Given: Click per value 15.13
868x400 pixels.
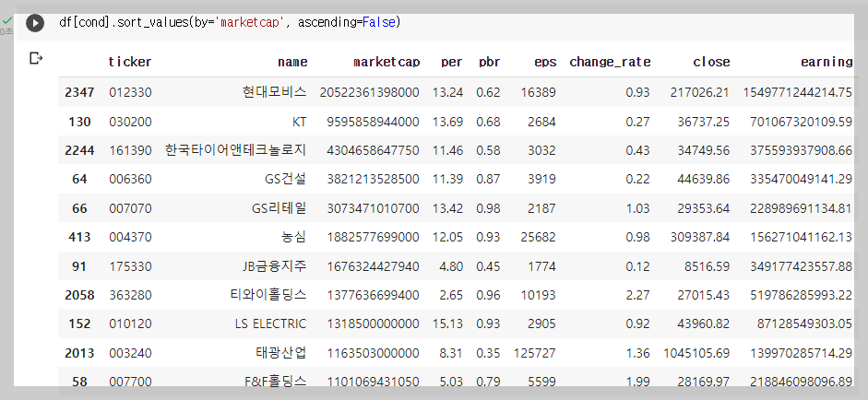Looking at the screenshot, I should [448, 324].
